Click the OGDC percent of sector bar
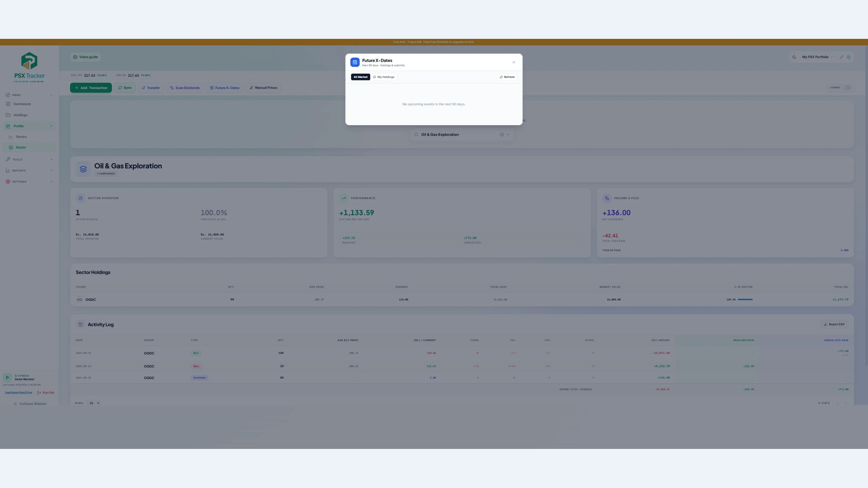The image size is (868, 488). pyautogui.click(x=745, y=299)
